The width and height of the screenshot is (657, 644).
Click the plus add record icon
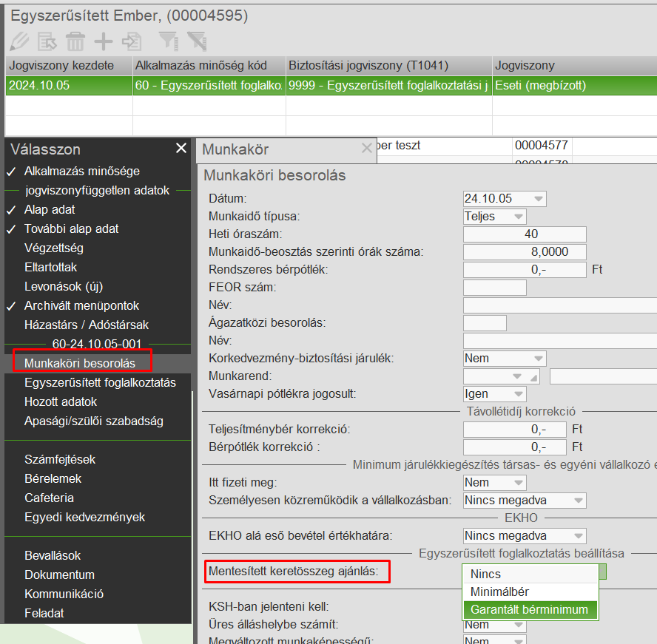(104, 41)
